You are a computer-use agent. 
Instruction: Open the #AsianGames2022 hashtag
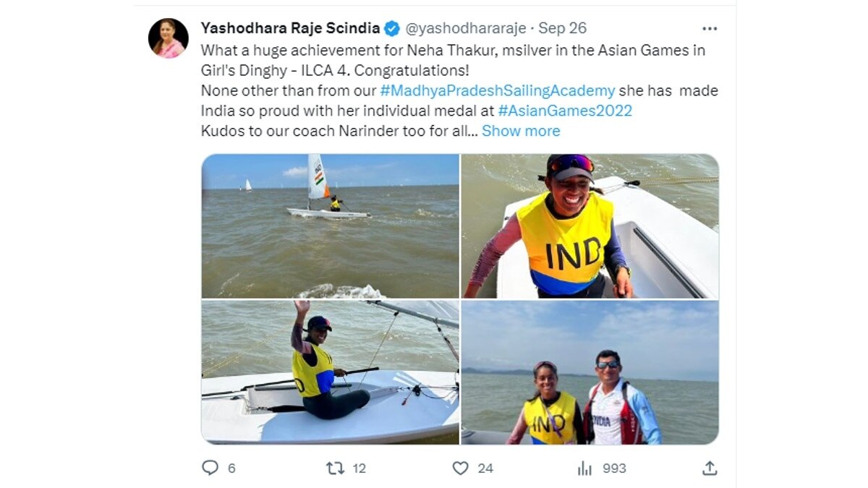[566, 111]
